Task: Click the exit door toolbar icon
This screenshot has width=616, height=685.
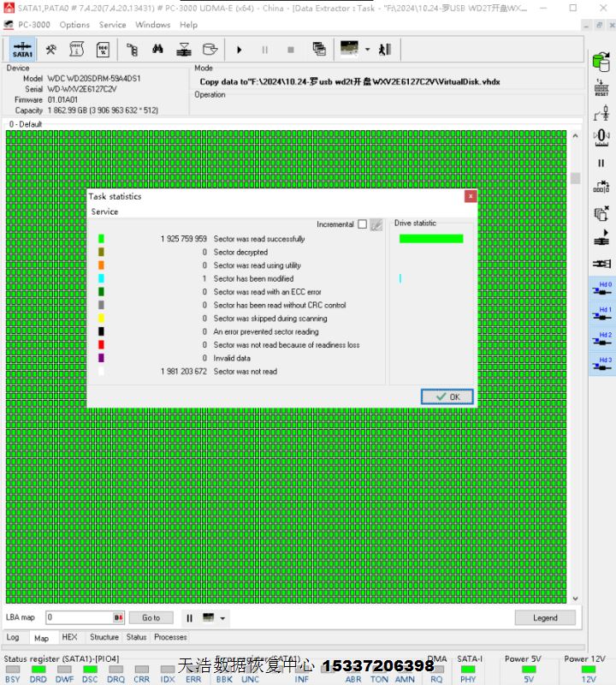Action: pos(385,49)
